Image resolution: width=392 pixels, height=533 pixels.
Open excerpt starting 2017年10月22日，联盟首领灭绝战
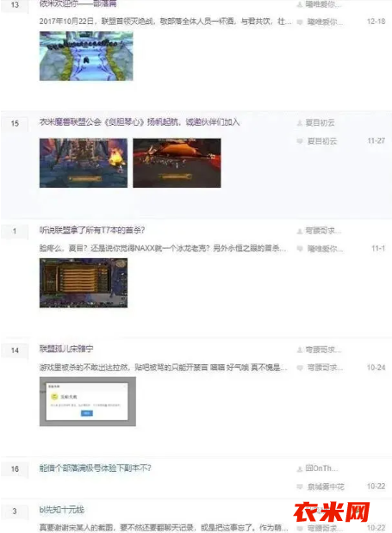165,22
